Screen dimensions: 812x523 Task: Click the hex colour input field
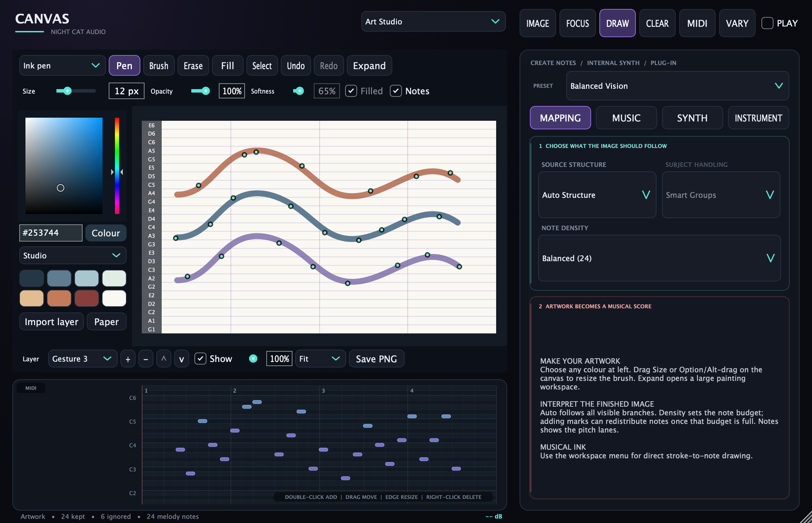(x=51, y=233)
